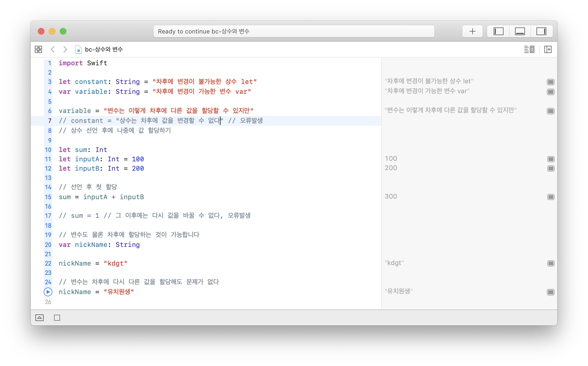The width and height of the screenshot is (588, 366).
Task: Show inline result for "kdgt"
Action: coord(551,263)
